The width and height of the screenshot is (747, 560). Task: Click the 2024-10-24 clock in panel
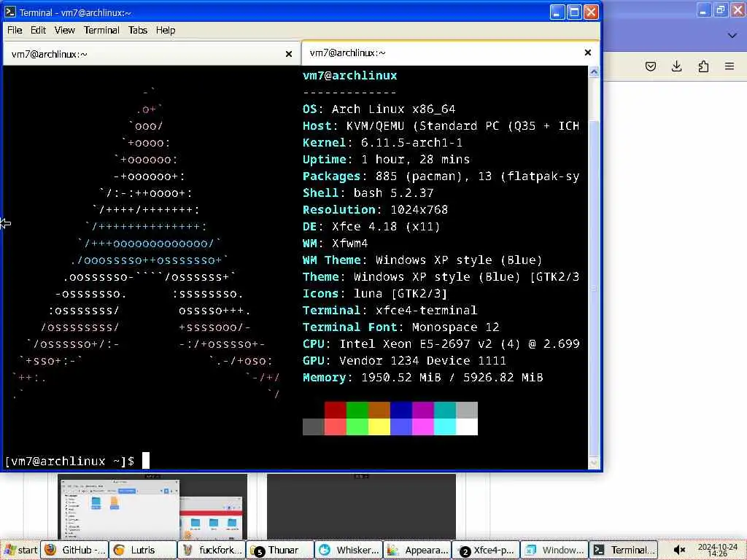click(x=717, y=550)
